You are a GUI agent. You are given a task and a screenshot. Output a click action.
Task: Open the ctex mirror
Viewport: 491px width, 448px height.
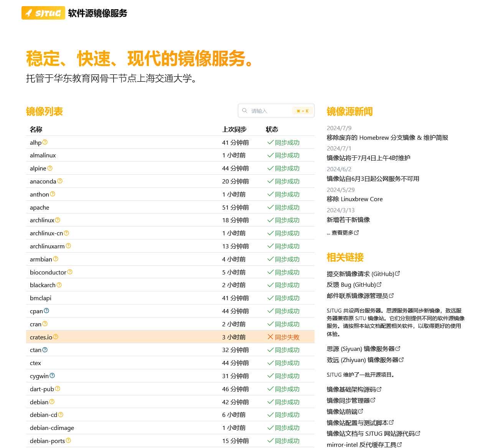[x=35, y=363]
